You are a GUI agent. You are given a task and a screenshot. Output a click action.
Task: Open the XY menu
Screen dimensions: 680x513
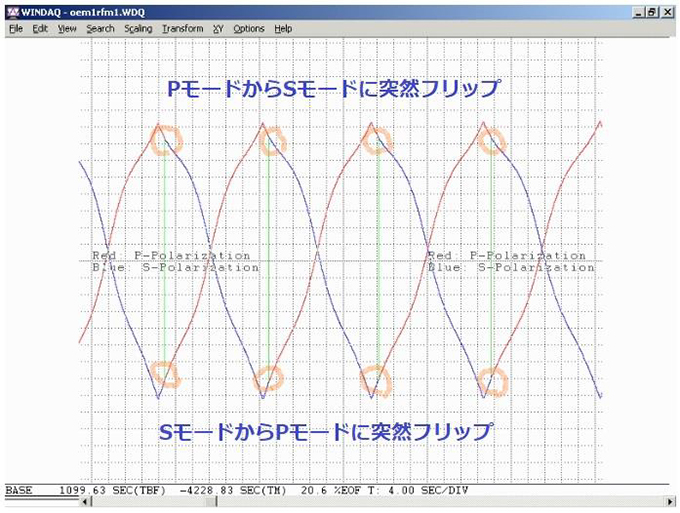(x=218, y=29)
